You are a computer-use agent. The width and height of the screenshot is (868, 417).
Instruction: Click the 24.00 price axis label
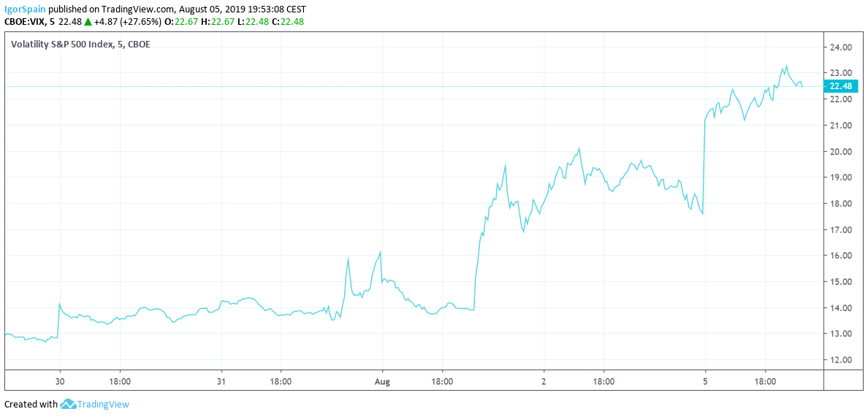842,47
